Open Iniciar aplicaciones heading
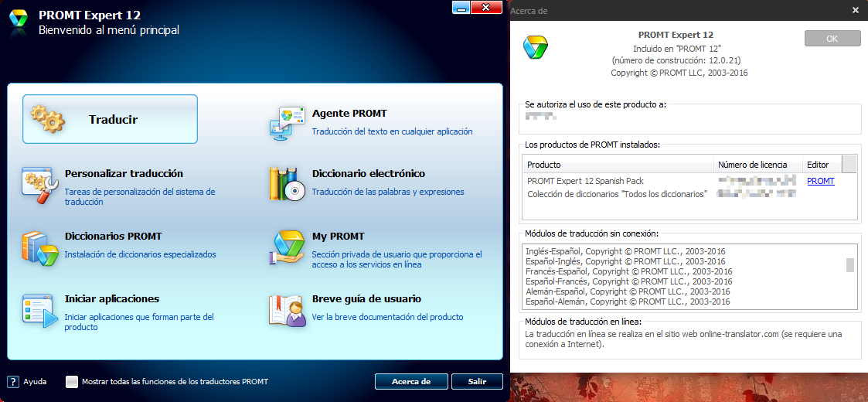The image size is (868, 402). (112, 298)
